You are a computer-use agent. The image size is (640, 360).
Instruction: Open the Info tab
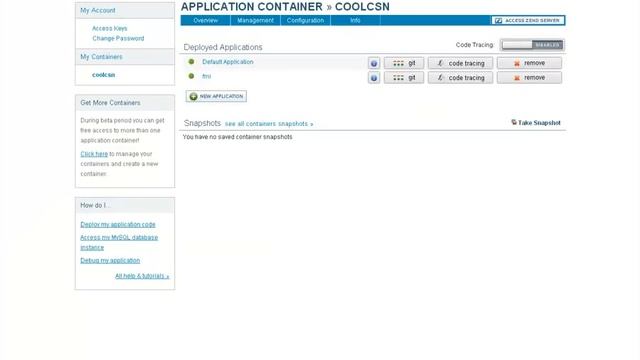(355, 20)
